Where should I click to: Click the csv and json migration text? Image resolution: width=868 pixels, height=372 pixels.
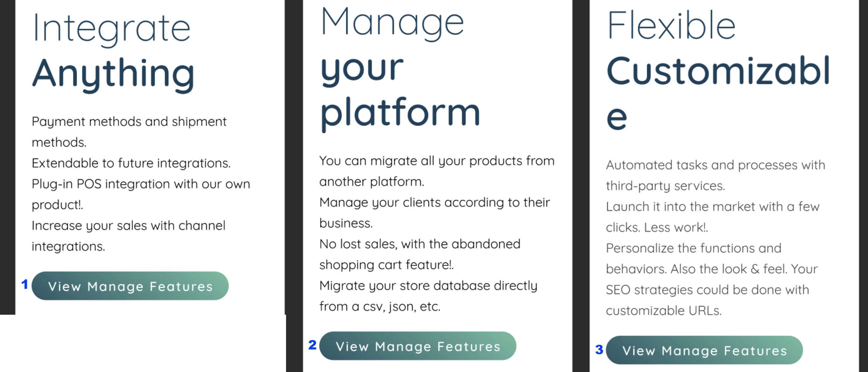click(428, 296)
